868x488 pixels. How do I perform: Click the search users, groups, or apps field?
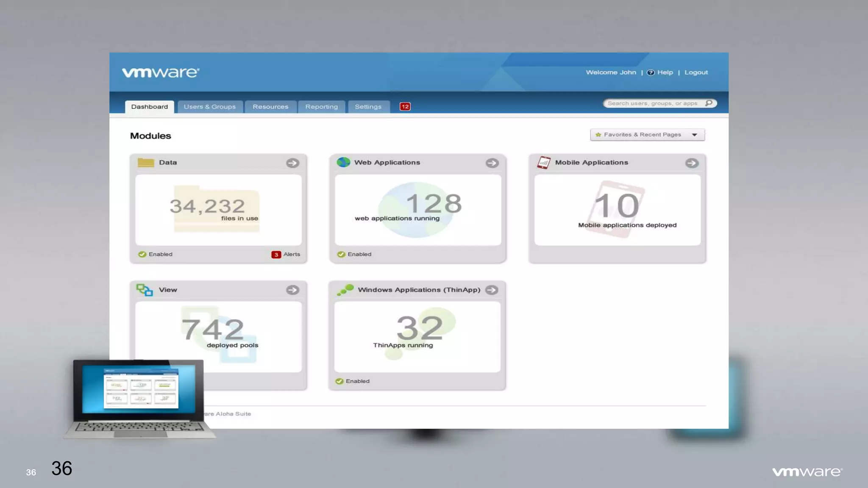652,103
